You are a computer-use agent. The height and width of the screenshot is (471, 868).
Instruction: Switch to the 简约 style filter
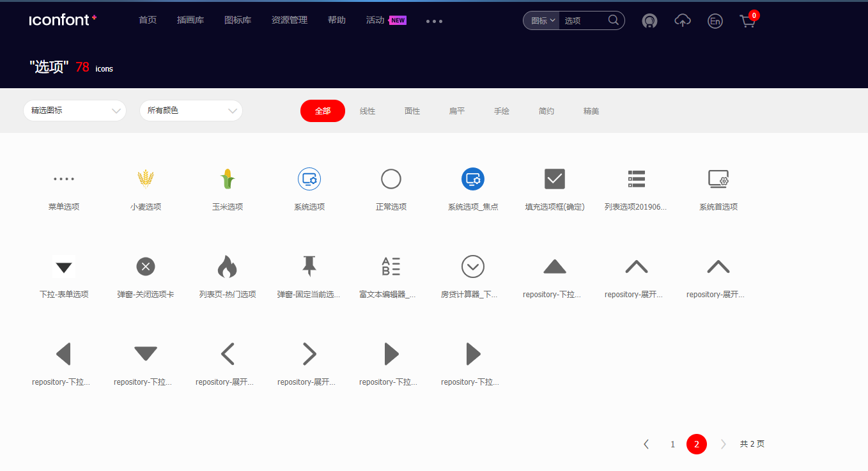(546, 111)
